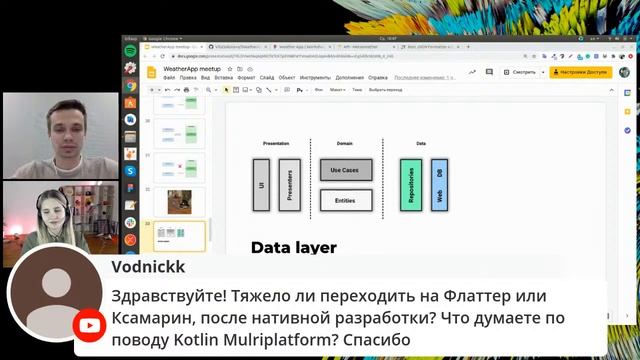The image size is (640, 360).
Task: Open Google Keep side panel icon
Action: click(x=627, y=111)
